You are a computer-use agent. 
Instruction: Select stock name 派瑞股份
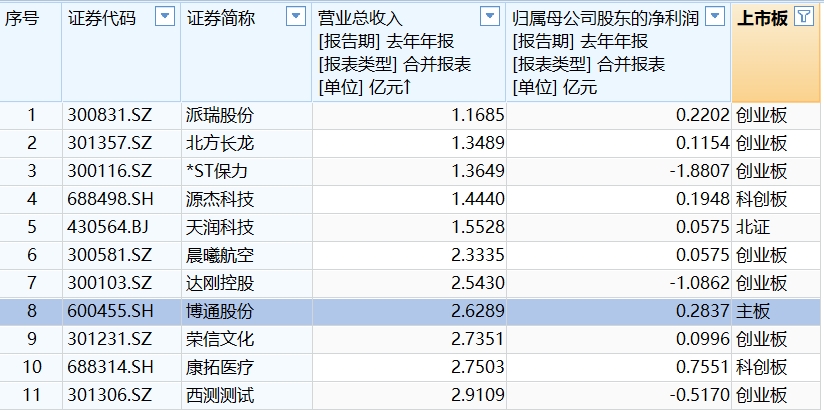tap(220, 115)
